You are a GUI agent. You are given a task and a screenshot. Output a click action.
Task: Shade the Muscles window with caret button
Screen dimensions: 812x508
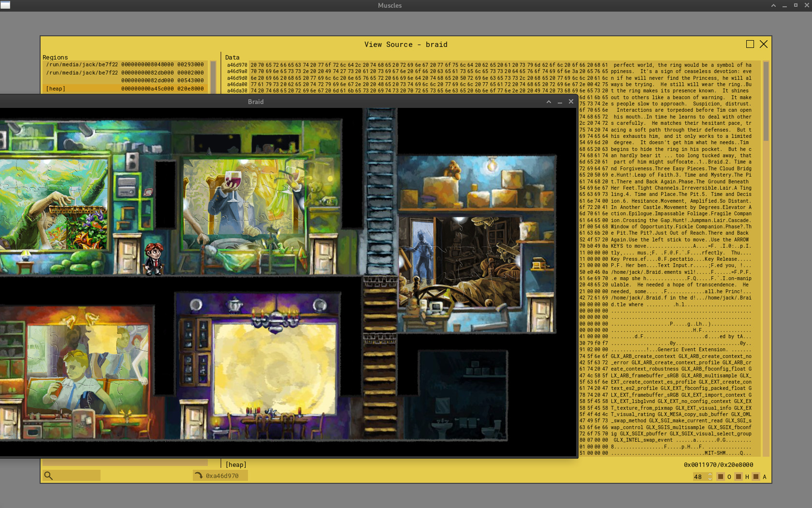click(773, 5)
